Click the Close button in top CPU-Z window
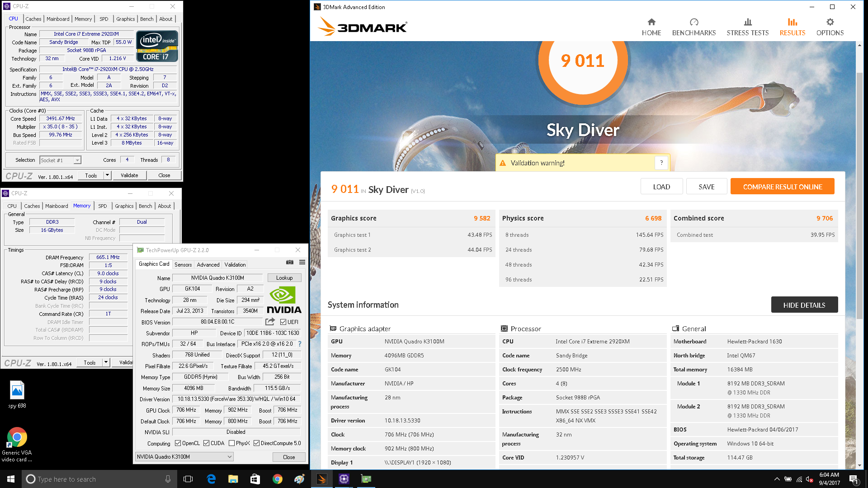The image size is (868, 488). click(164, 175)
